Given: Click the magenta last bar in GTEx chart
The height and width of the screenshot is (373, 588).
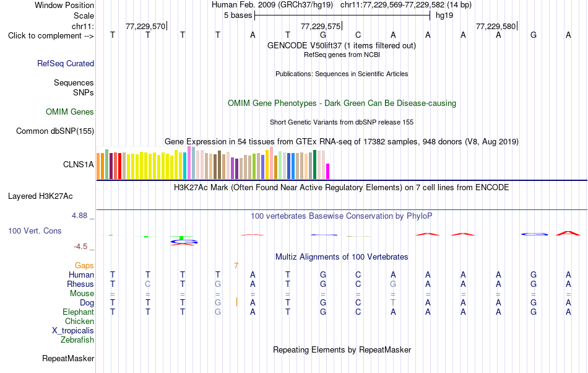Looking at the screenshot, I should click(x=328, y=171).
